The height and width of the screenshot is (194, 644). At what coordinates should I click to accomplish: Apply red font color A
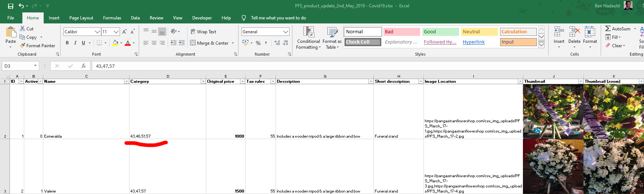tap(128, 43)
